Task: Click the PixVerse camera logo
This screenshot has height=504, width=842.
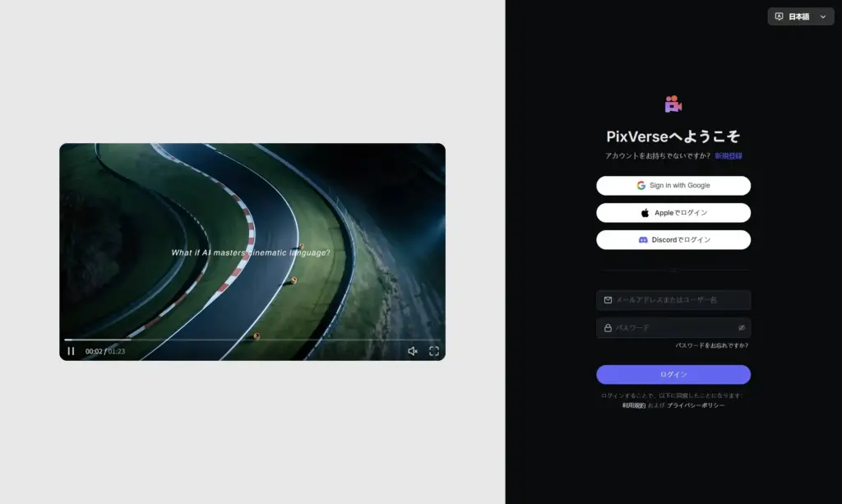Action: coord(673,104)
